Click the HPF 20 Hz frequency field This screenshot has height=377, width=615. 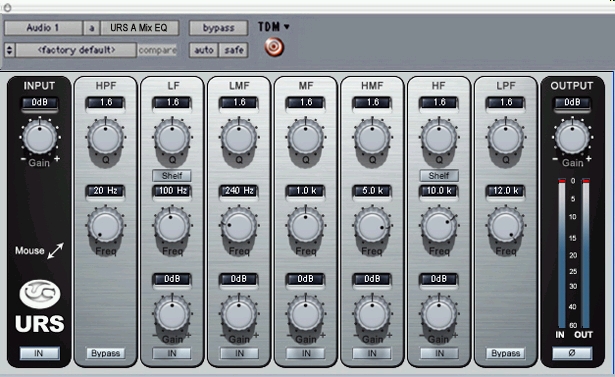[x=106, y=191]
